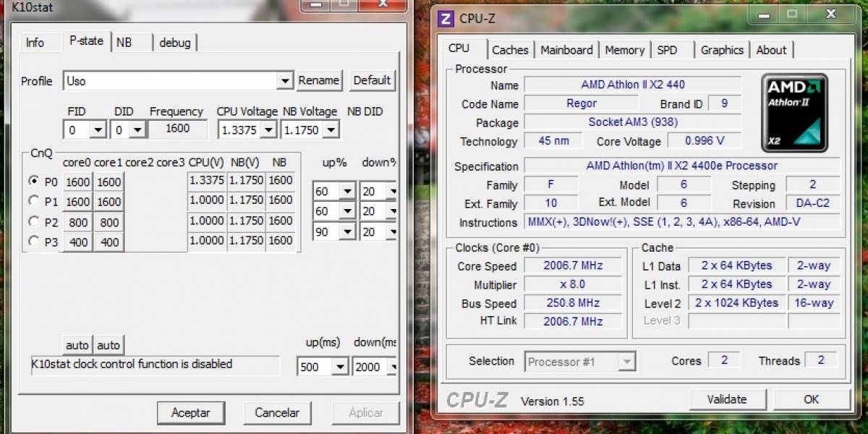The height and width of the screenshot is (434, 868).
Task: Open the Processor #1 selection dropdown
Action: pyautogui.click(x=579, y=361)
